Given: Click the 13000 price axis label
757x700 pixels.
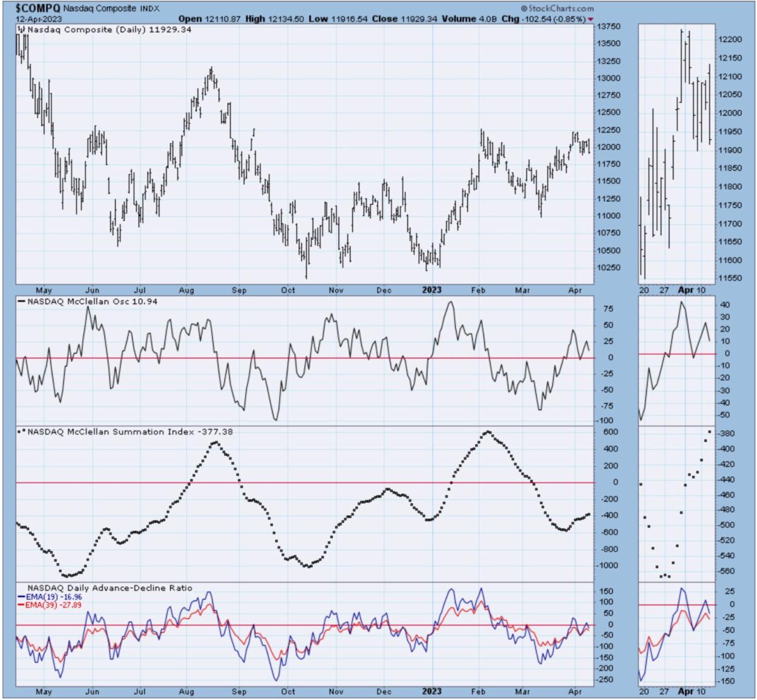Looking at the screenshot, I should coord(608,78).
